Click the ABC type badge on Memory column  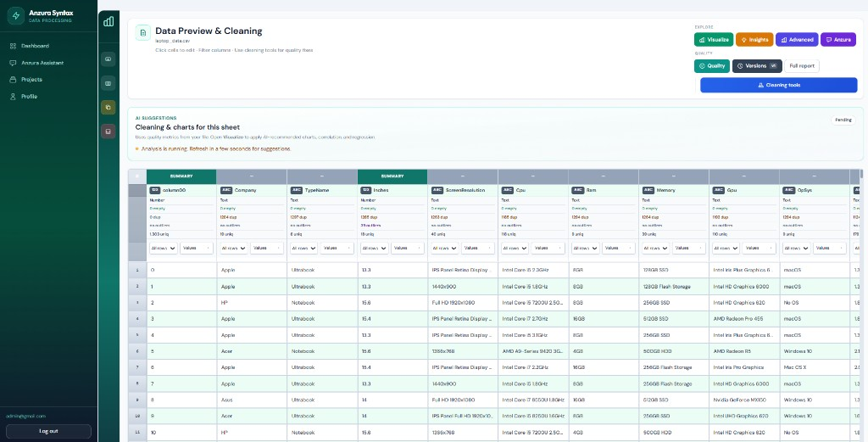[648, 190]
